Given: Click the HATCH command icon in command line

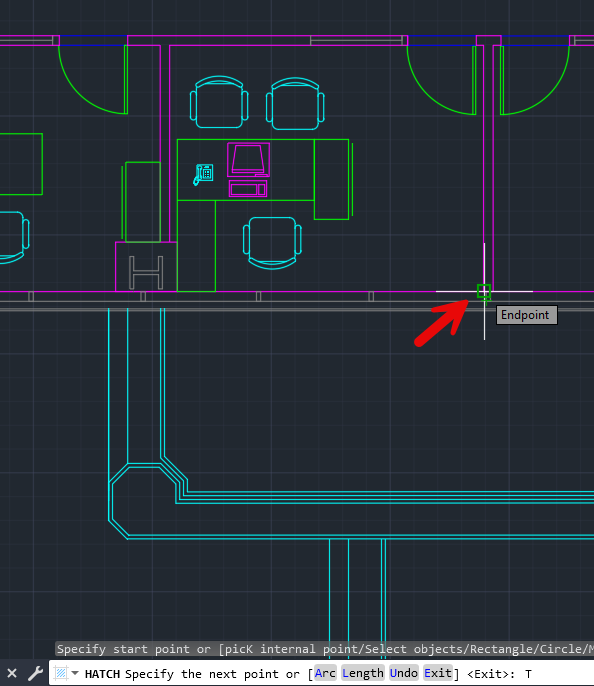Looking at the screenshot, I should pos(61,673).
